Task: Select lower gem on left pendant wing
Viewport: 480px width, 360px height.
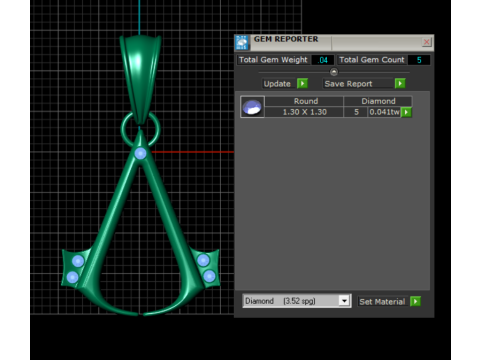Action: (x=72, y=277)
